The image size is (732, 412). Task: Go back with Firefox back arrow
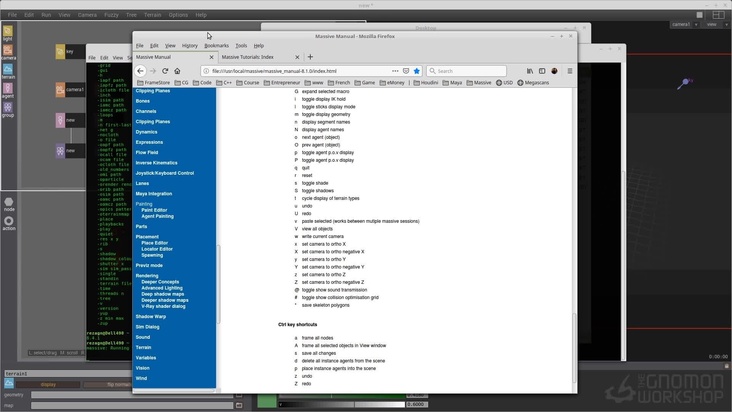tap(139, 71)
